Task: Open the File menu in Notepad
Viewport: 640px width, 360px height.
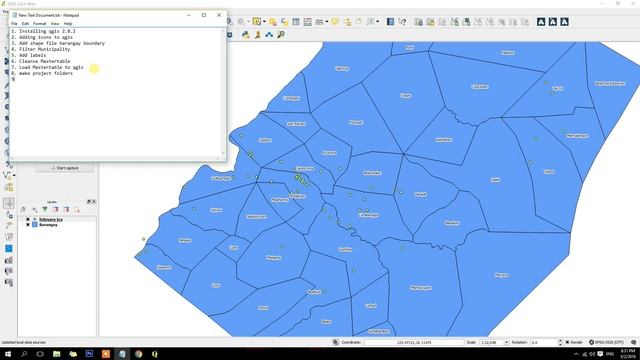Action: click(x=14, y=24)
